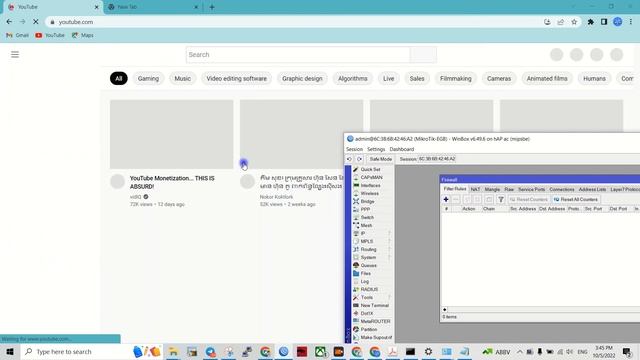Open YouTube hamburger guide menu
640x360 pixels.
pos(15,54)
